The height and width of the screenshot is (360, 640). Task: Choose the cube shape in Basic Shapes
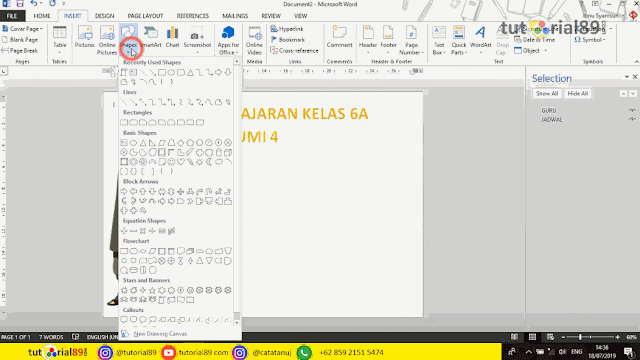[x=228, y=153]
